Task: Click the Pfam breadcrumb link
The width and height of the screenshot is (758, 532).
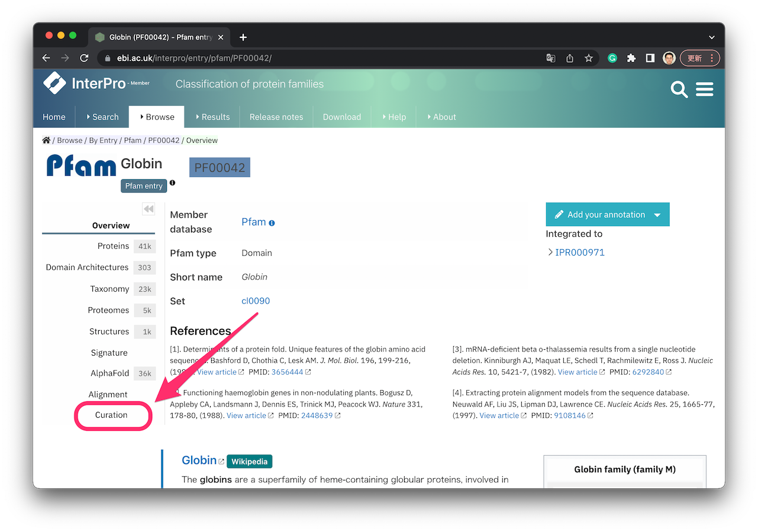Action: pyautogui.click(x=133, y=140)
